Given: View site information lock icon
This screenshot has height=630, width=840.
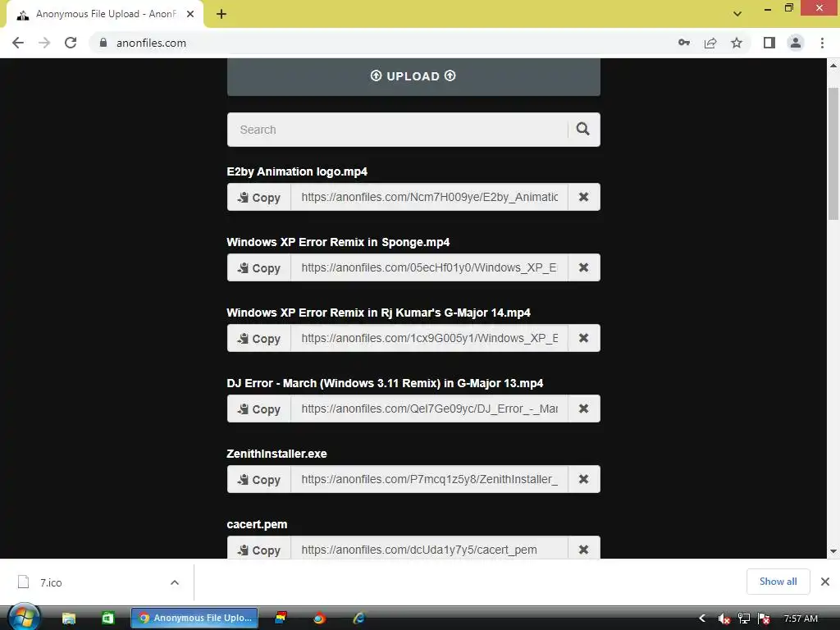Looking at the screenshot, I should (x=103, y=43).
